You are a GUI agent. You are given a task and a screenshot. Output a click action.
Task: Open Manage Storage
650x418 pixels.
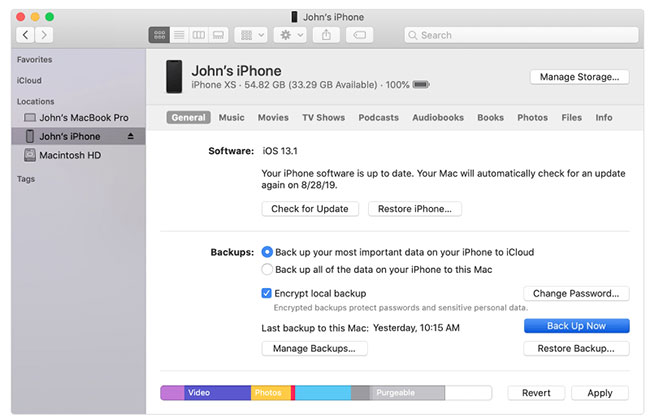(x=580, y=77)
